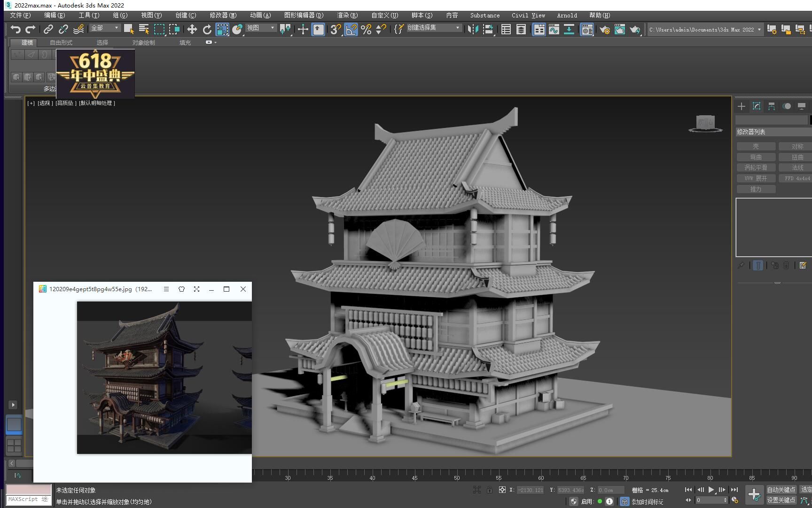812x508 pixels.
Task: Open the 创建选择集 selection set dropdown
Action: click(433, 28)
